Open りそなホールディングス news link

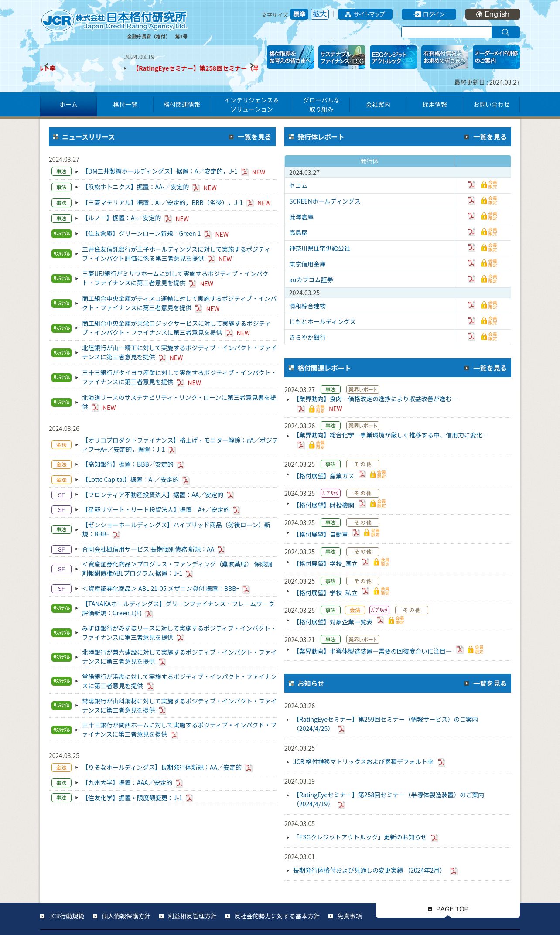(x=162, y=767)
